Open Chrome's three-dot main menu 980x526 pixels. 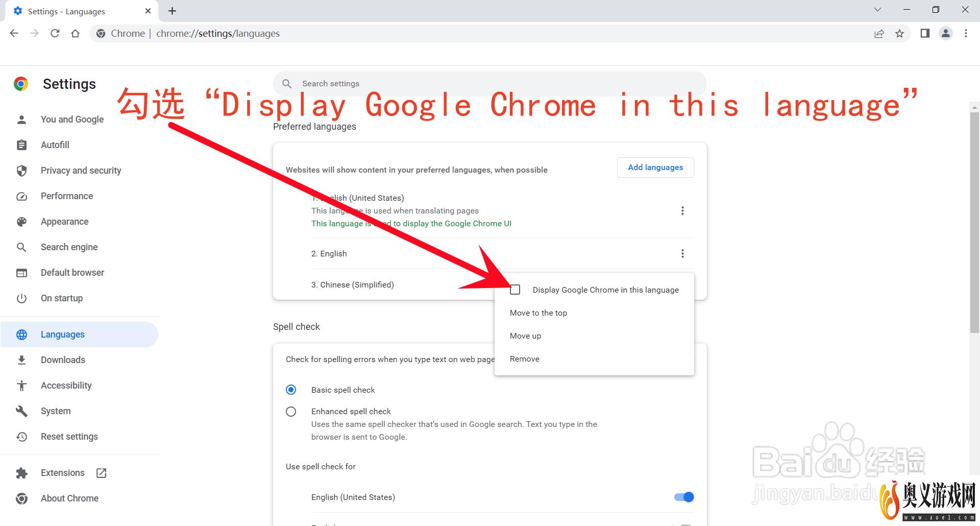[x=966, y=33]
